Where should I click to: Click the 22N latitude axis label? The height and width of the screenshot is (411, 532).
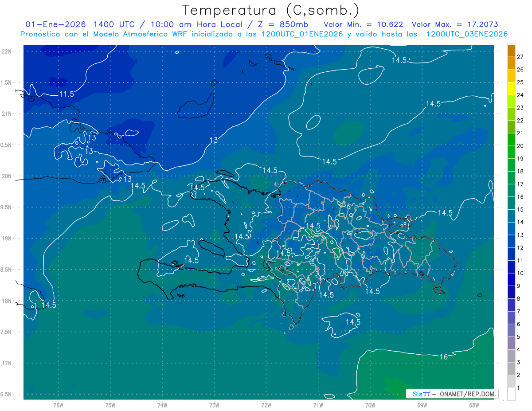[7, 51]
